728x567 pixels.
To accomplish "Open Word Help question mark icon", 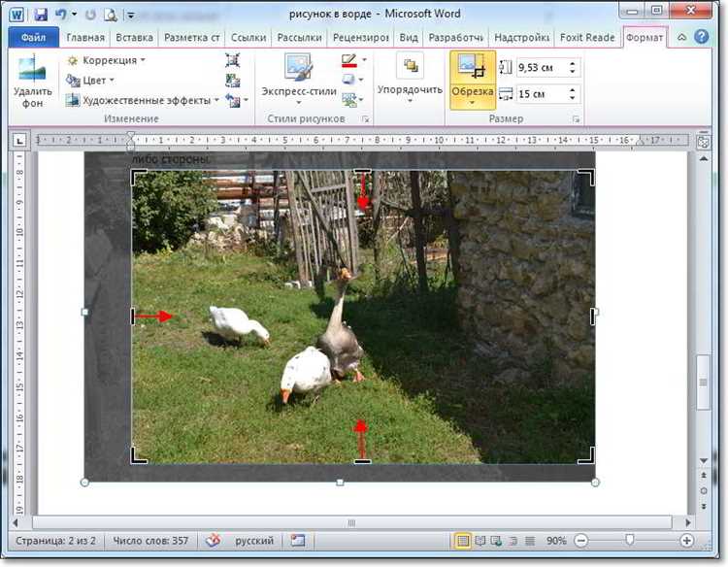I will [x=702, y=37].
